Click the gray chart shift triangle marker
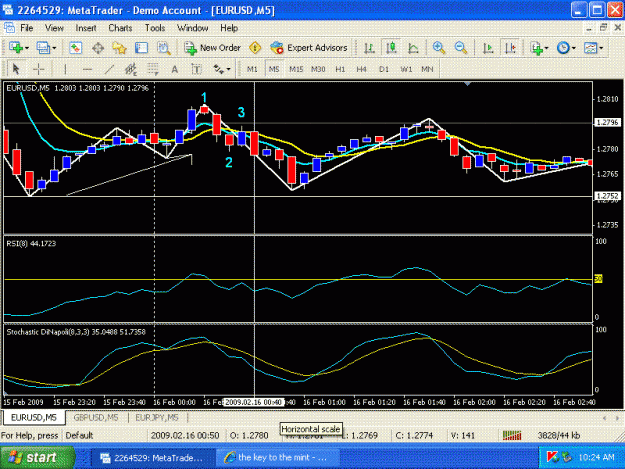 (468, 84)
